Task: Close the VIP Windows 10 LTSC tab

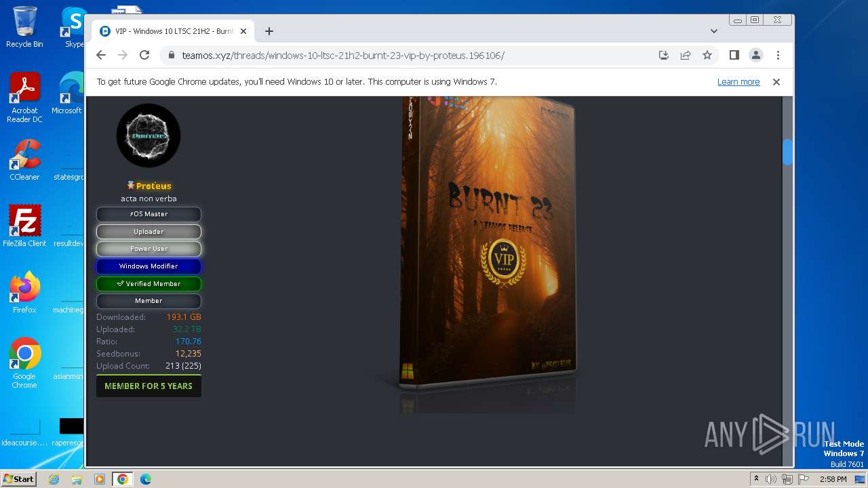Action: click(243, 31)
